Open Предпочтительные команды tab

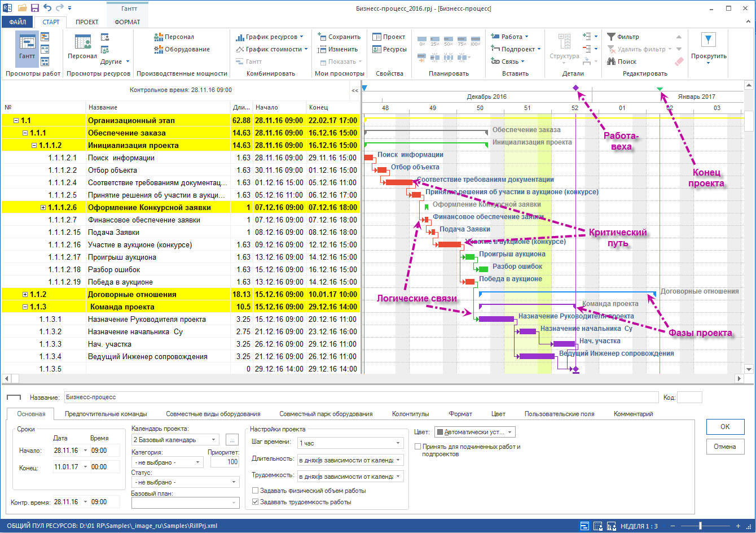[106, 414]
